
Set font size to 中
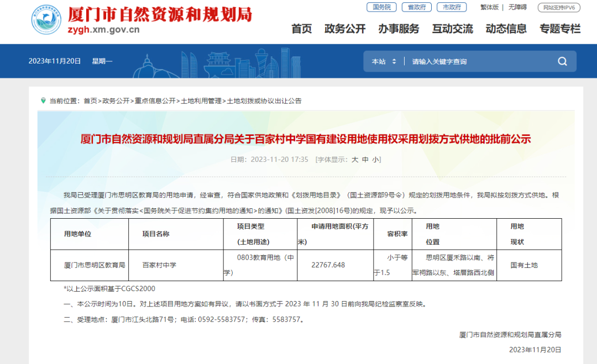coord(365,160)
